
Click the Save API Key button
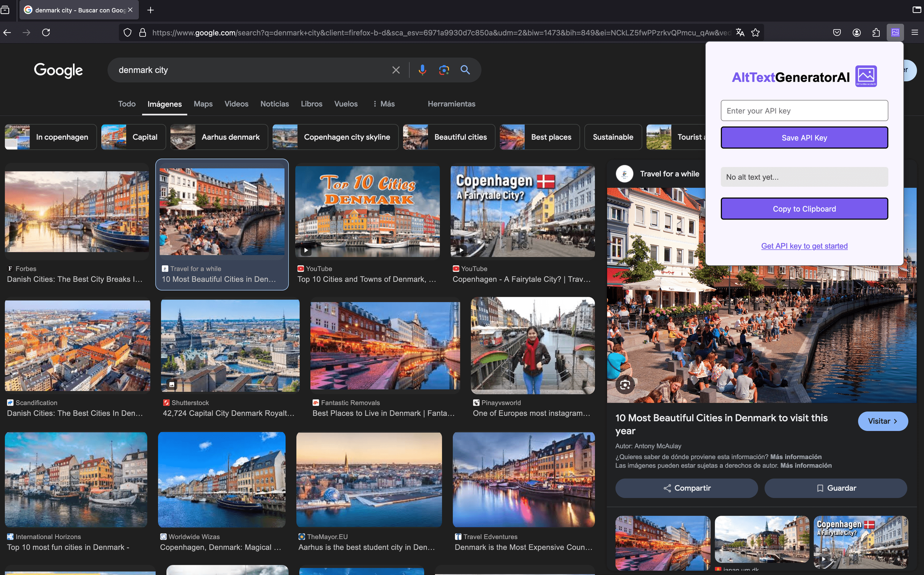point(804,138)
